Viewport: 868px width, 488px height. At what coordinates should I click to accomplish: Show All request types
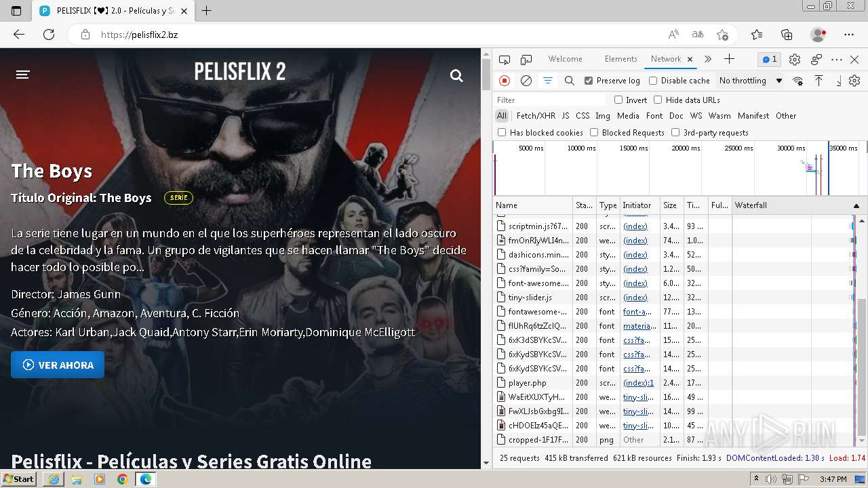click(x=502, y=116)
